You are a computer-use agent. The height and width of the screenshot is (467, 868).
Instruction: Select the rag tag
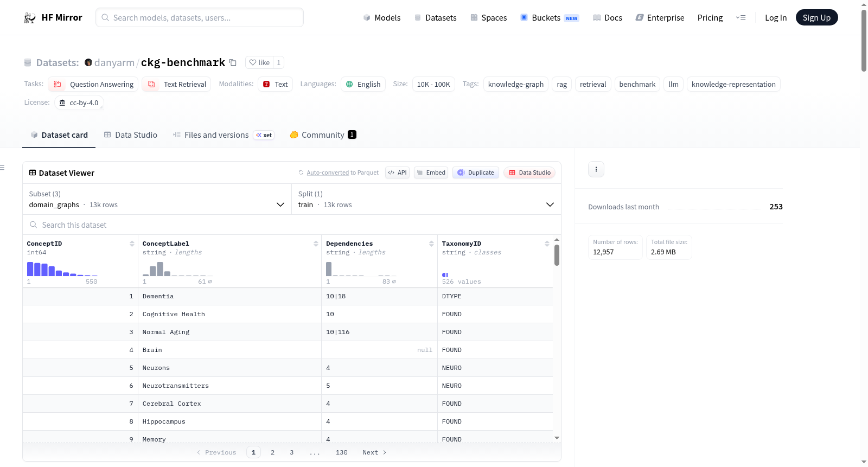(x=561, y=84)
